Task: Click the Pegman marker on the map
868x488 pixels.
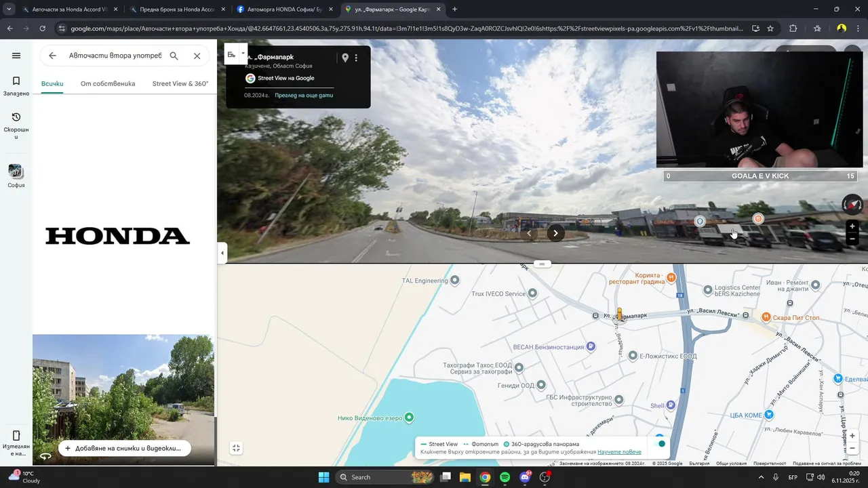Action: (619, 314)
